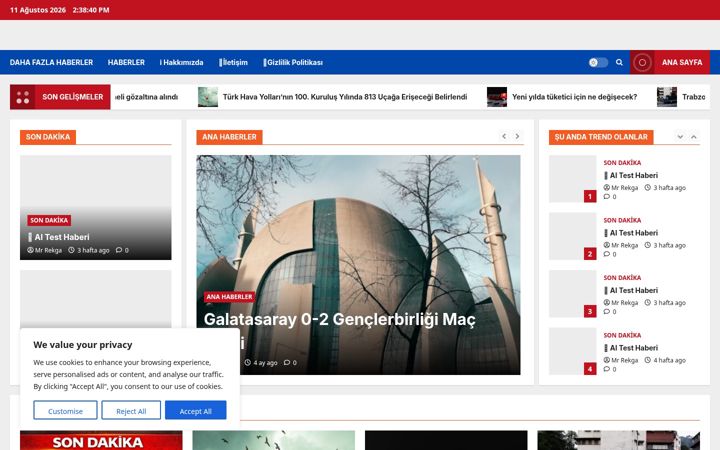This screenshot has width=720, height=450.
Task: Click the four-dots icon in SON GELİŞMELER
Action: pyautogui.click(x=22, y=97)
